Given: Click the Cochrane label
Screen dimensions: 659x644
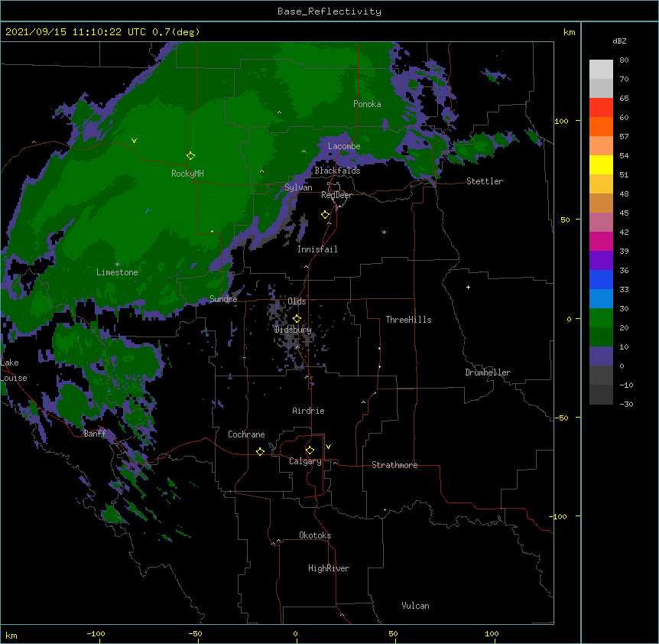Looking at the screenshot, I should (246, 434).
